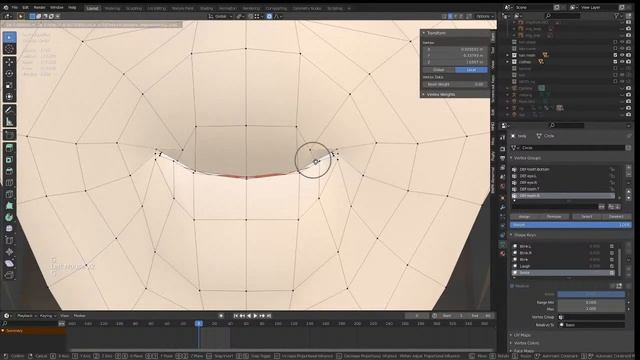Select the Annotate tool
The height and width of the screenshot is (360, 640).
[9, 110]
